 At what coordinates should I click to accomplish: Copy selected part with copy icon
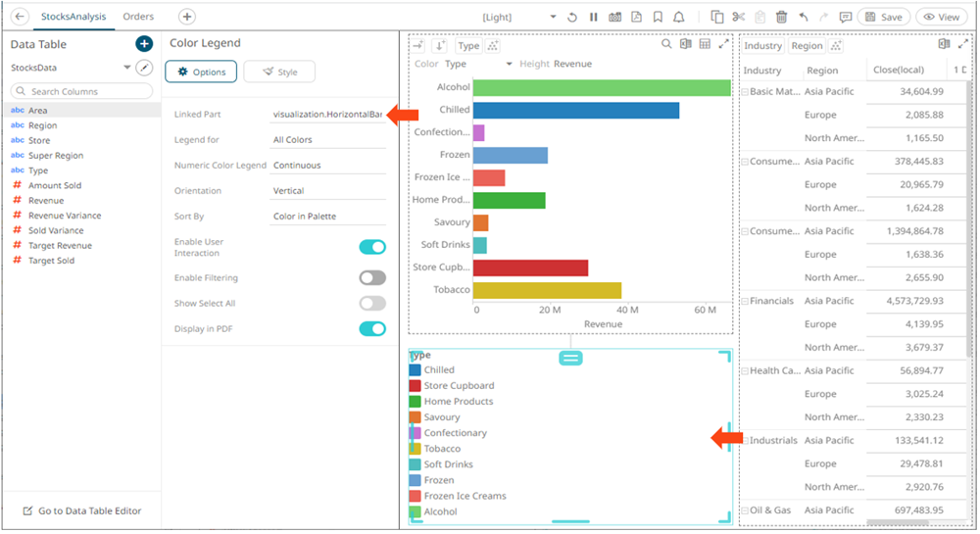717,18
